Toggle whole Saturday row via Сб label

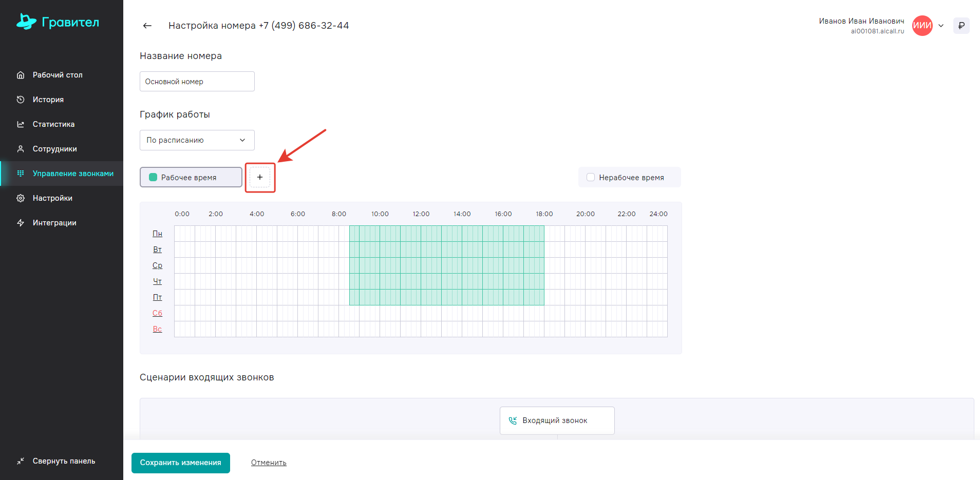point(157,313)
